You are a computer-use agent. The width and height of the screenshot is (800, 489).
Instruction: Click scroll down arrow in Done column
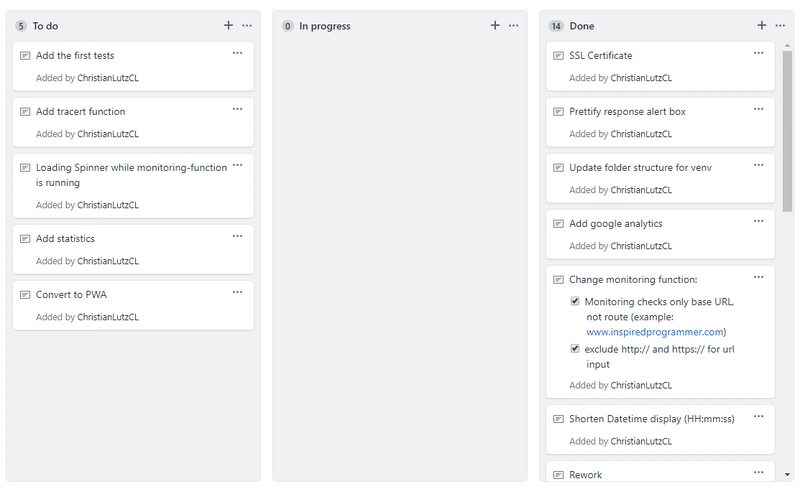point(788,473)
